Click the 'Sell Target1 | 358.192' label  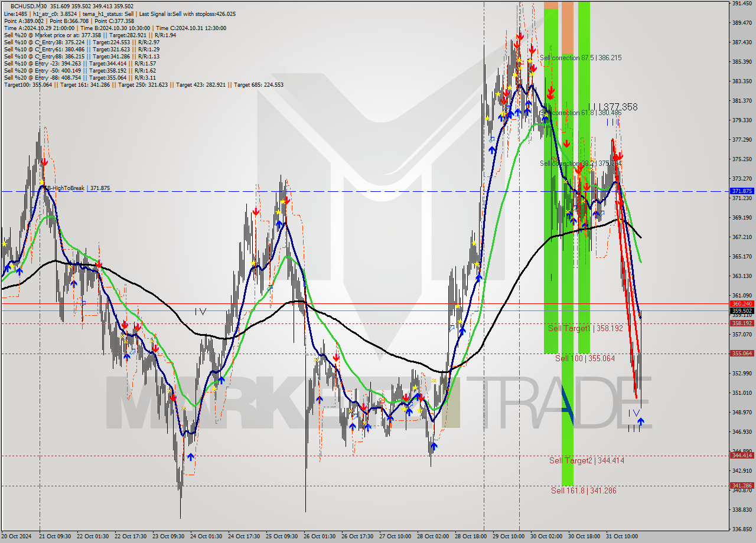(x=585, y=328)
